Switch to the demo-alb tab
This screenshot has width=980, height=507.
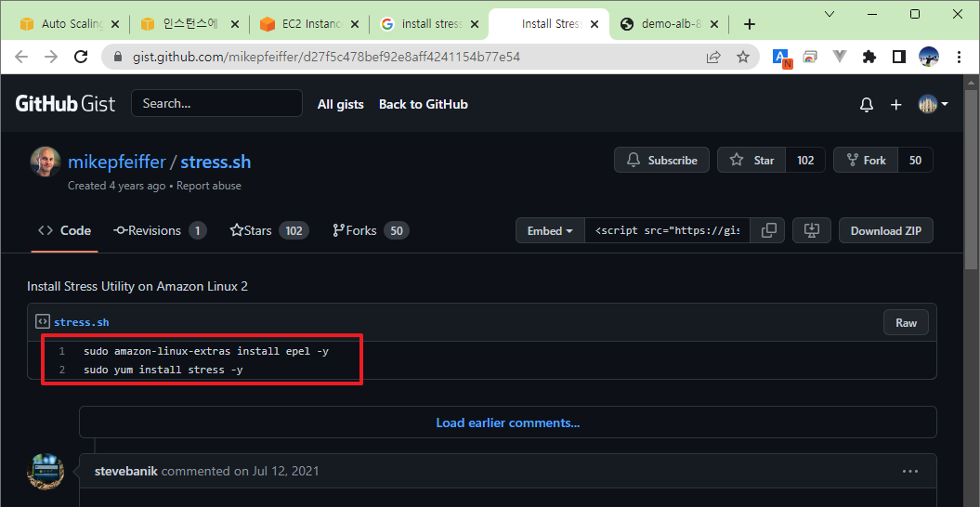point(670,24)
